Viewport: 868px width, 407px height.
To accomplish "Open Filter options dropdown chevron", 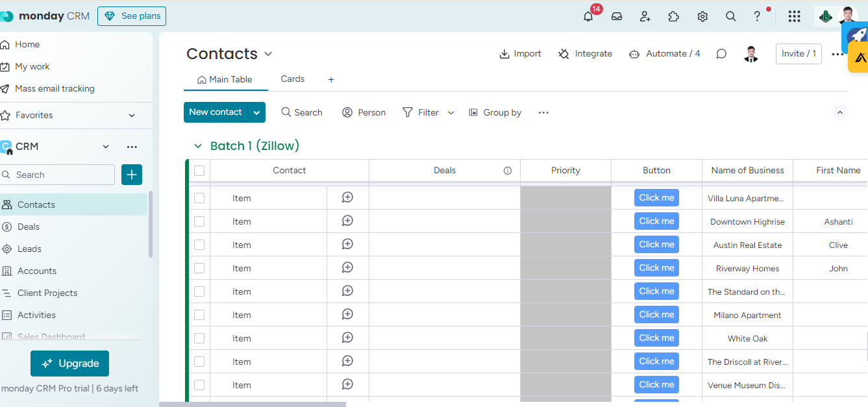I will pos(451,112).
